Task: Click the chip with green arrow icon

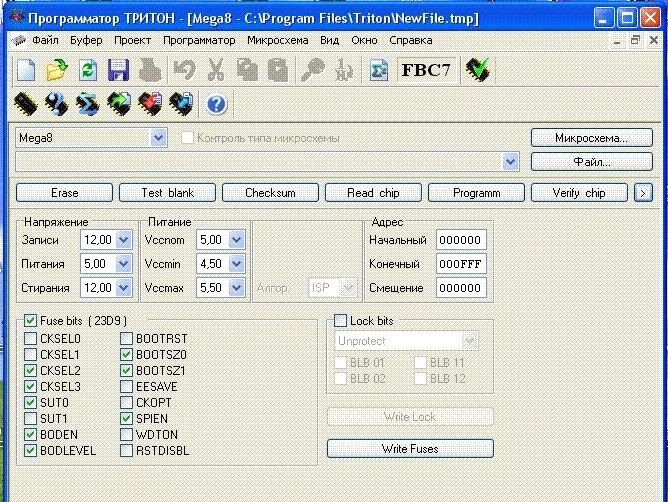Action: point(119,104)
